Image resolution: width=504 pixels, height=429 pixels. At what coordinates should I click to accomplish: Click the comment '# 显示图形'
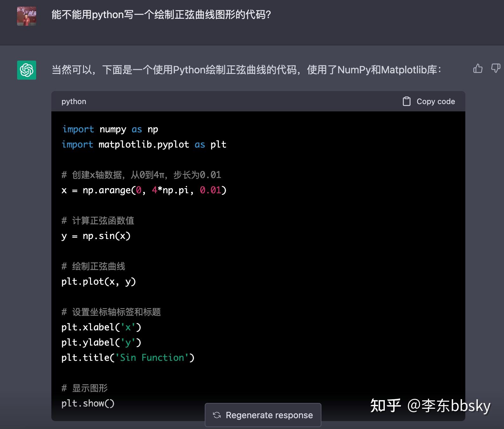click(x=85, y=388)
